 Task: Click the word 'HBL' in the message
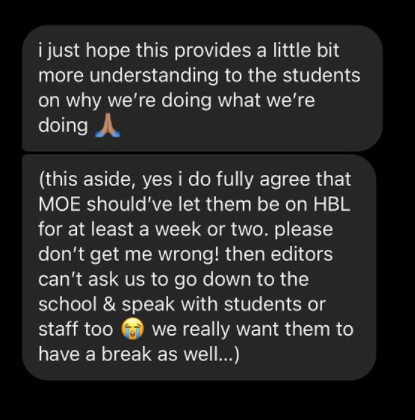(x=332, y=204)
